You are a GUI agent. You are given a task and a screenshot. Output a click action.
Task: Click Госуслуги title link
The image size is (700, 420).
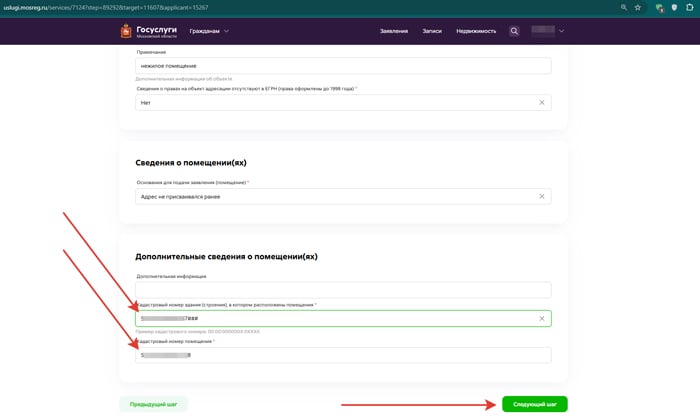(156, 29)
